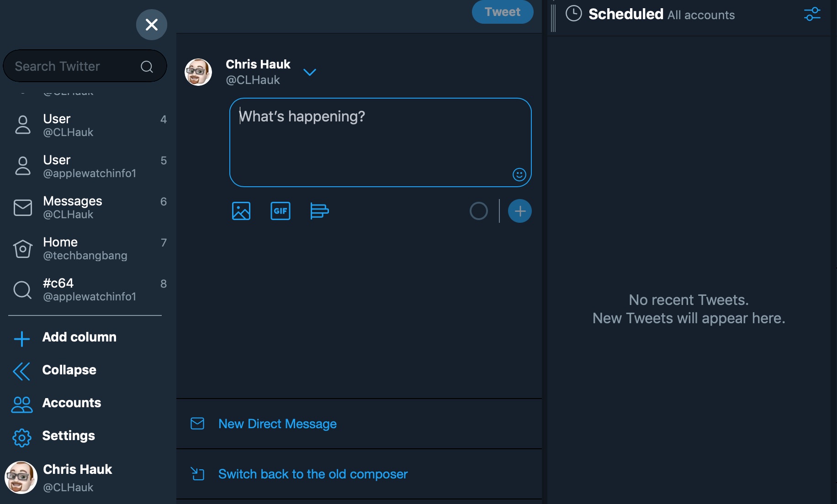Open the emoji picker in tweet box
Image resolution: width=837 pixels, height=504 pixels.
[519, 174]
